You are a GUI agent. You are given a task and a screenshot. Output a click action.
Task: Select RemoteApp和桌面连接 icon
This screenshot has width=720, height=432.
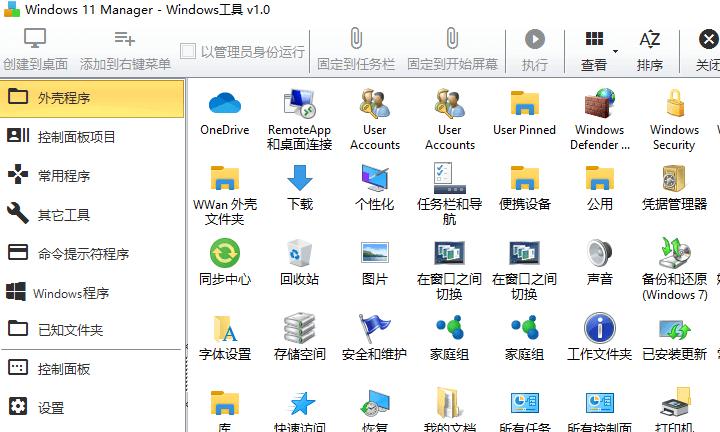[x=299, y=105]
